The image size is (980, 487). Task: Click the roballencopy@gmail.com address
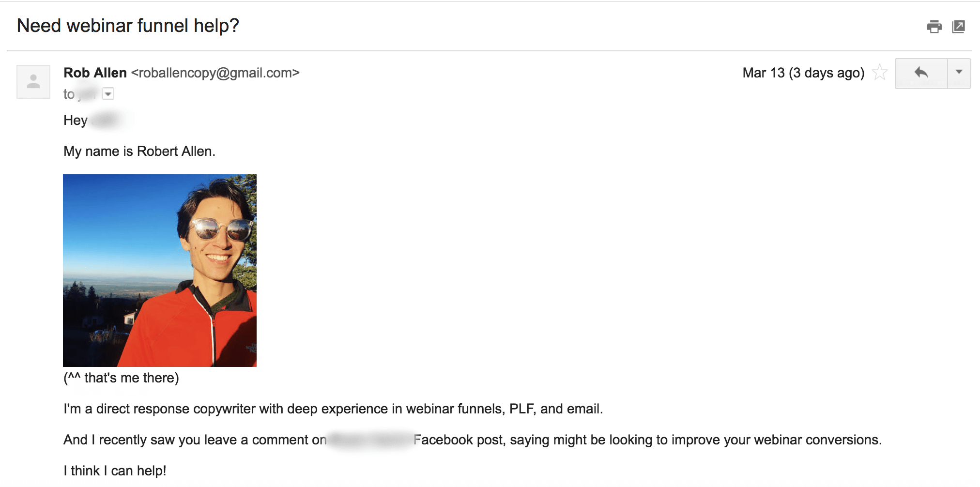click(215, 73)
